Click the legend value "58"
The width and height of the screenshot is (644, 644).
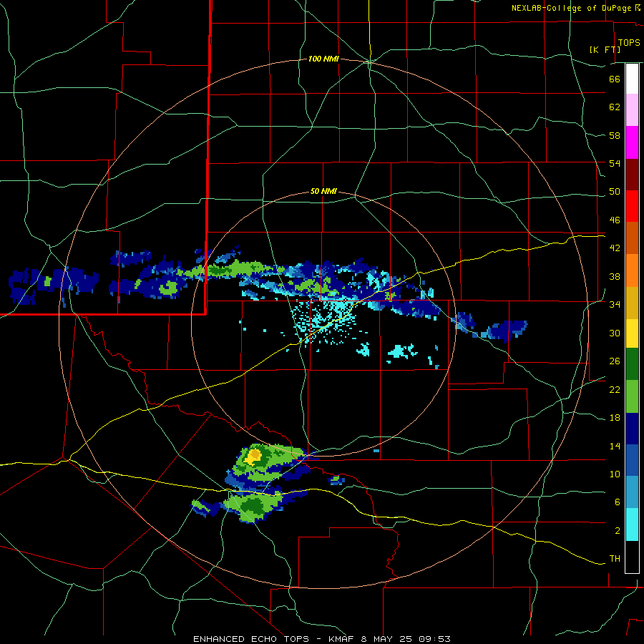615,135
